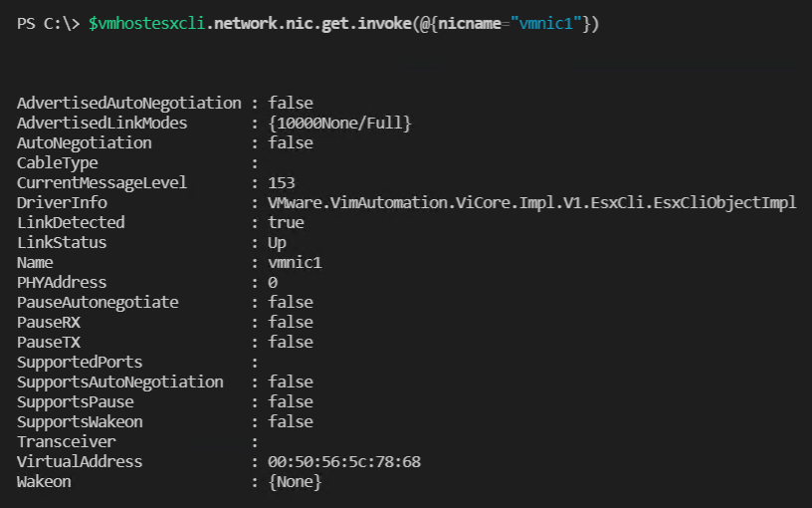Image resolution: width=812 pixels, height=508 pixels.
Task: Click the Name value vmnic1
Action: click(295, 262)
